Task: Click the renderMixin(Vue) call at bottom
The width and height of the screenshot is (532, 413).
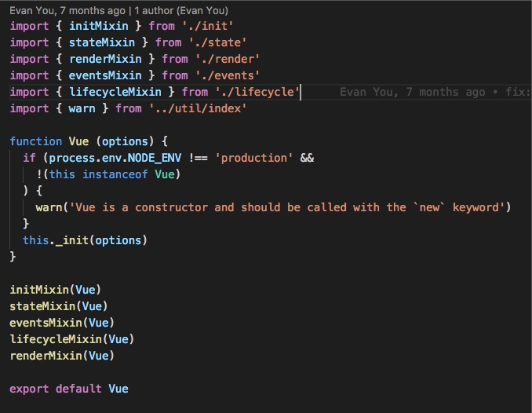Action: 62,356
